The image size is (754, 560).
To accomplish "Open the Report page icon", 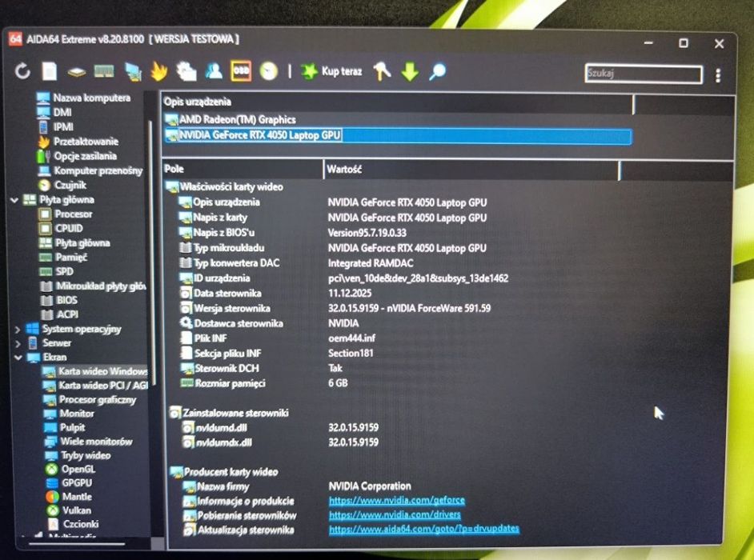I will [x=50, y=72].
